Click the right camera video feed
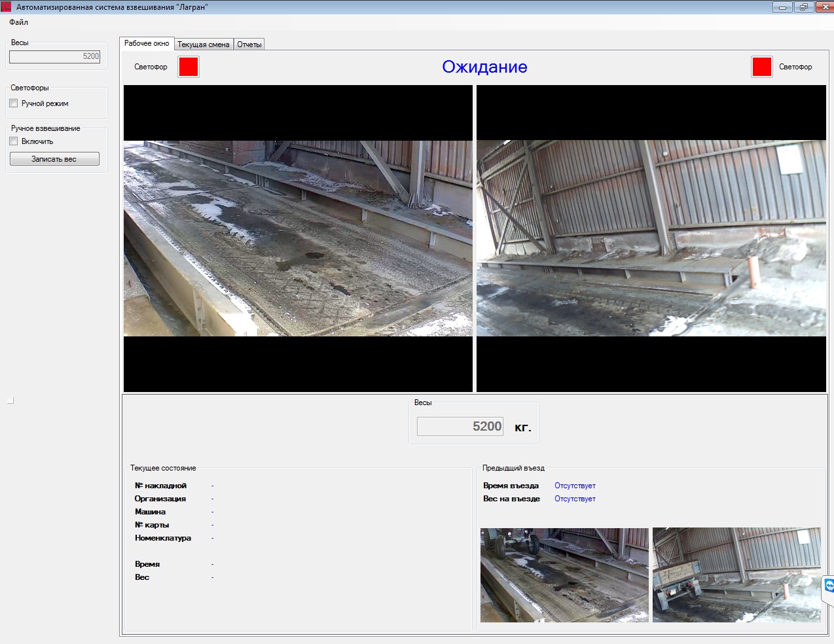This screenshot has width=834, height=644. (651, 238)
